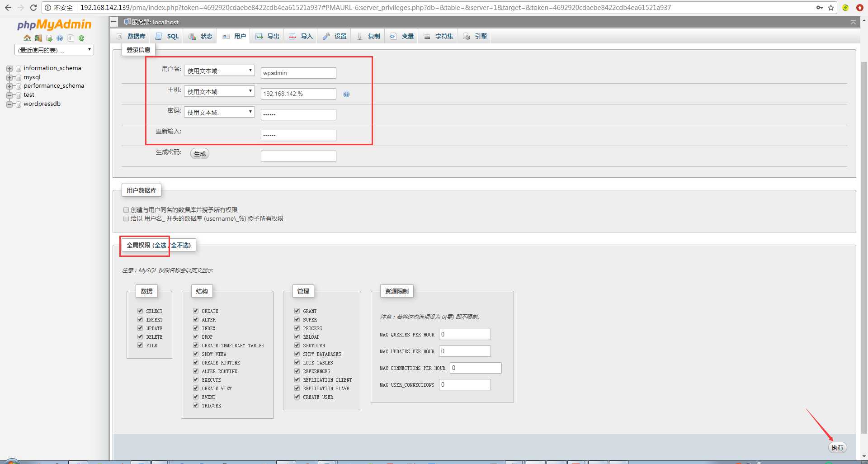Image resolution: width=868 pixels, height=464 pixels.
Task: Open the 导入 import tab
Action: click(301, 36)
